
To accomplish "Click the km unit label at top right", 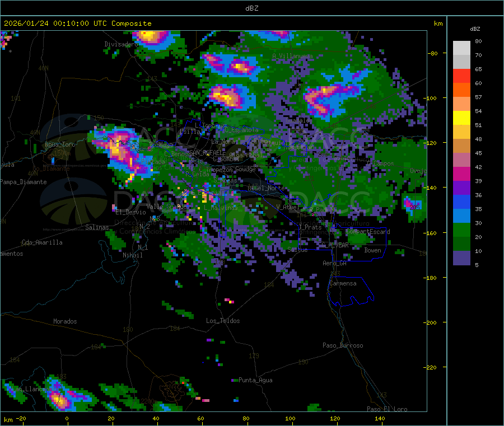I will click(x=438, y=24).
